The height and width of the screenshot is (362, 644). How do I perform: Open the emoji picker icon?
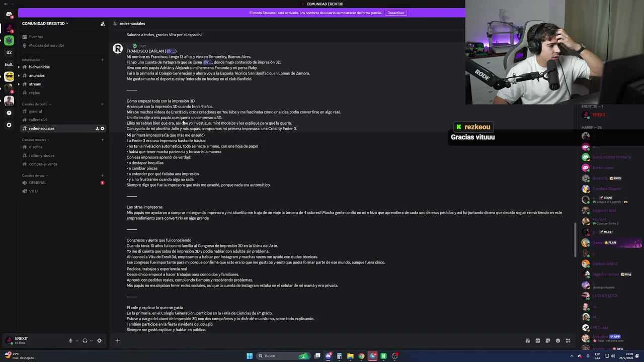pos(558,340)
